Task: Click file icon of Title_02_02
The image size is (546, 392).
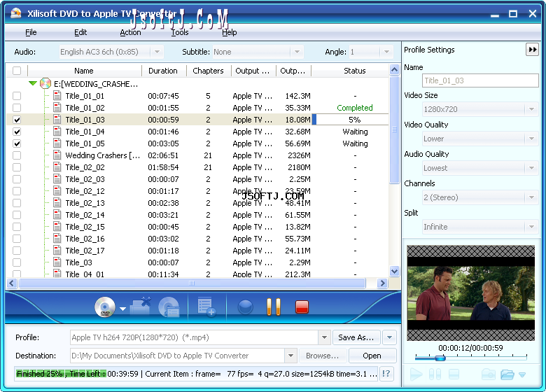Action: click(x=57, y=167)
